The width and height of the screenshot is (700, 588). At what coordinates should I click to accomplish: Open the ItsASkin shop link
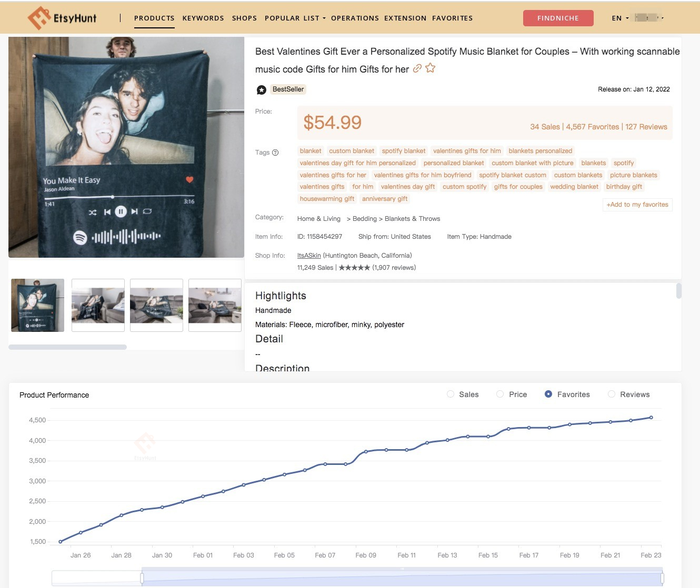point(309,255)
